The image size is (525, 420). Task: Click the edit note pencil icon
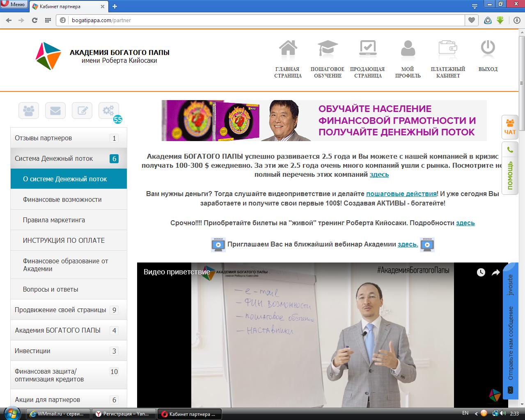coord(82,111)
